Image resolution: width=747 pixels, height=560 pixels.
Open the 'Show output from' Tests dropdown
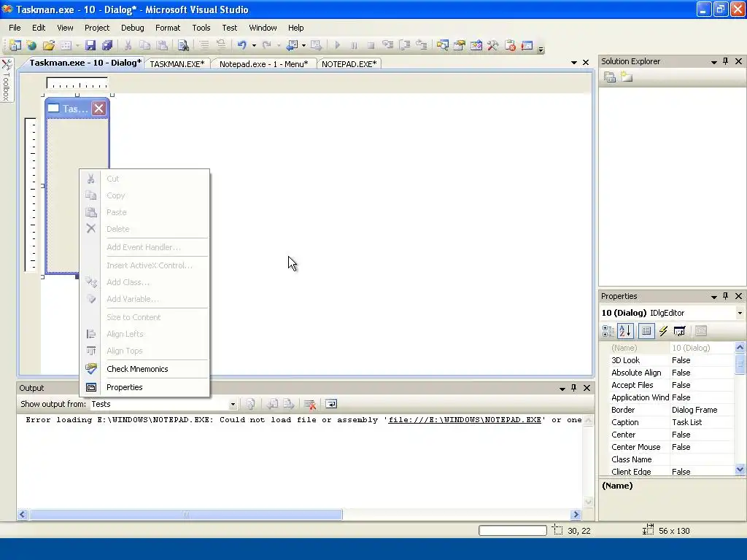point(233,404)
